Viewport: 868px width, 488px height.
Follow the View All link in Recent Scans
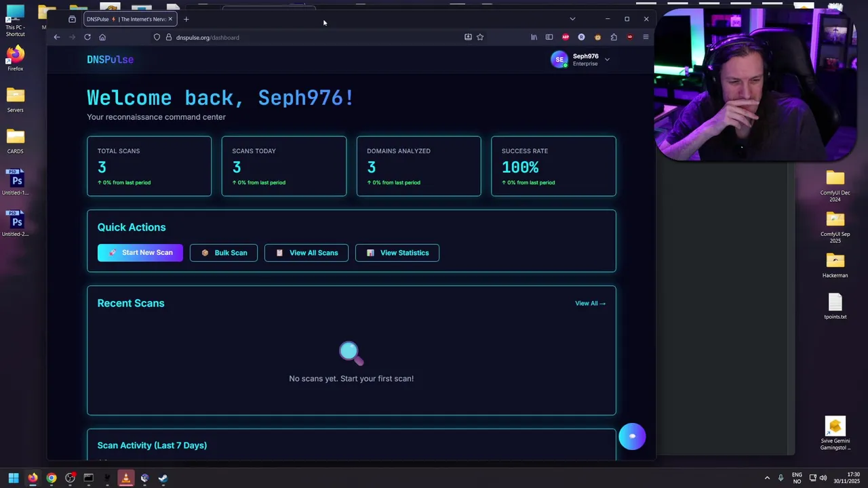coord(590,304)
